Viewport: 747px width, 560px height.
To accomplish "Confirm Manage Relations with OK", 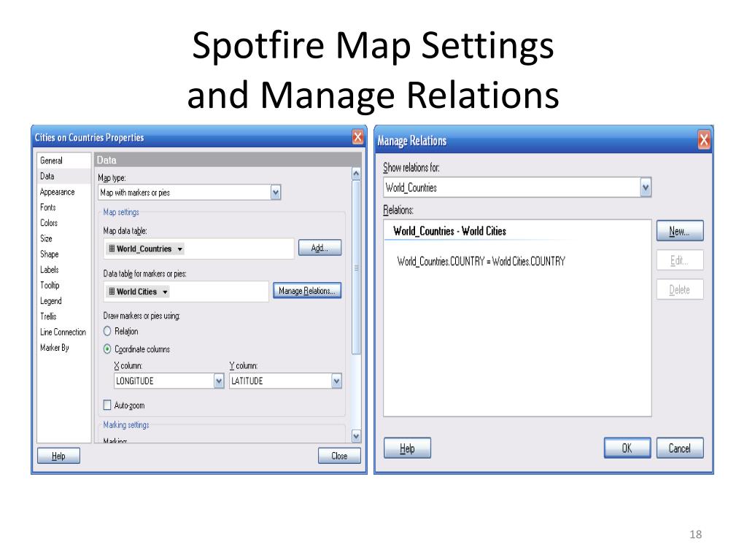I will (x=627, y=448).
